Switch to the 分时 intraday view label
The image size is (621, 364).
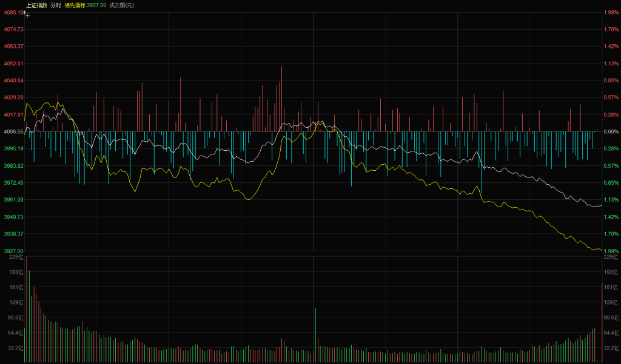(x=56, y=5)
